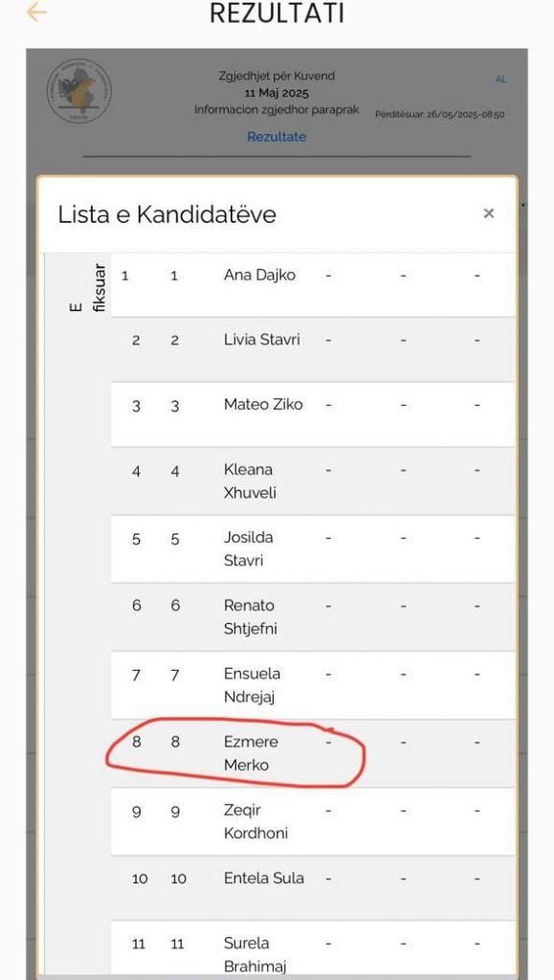Click the REZULTATI page title
The image size is (554, 980).
point(277,13)
